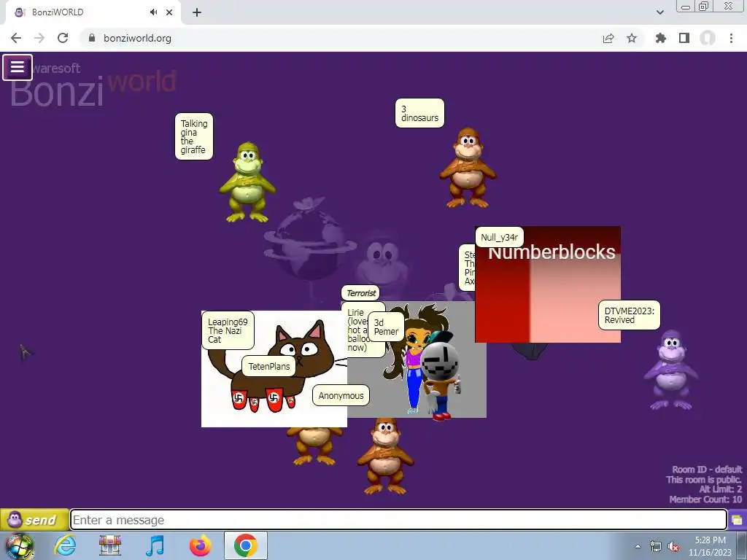This screenshot has width=747, height=560.
Task: Reload the bonziworld.org page
Action: pos(63,38)
